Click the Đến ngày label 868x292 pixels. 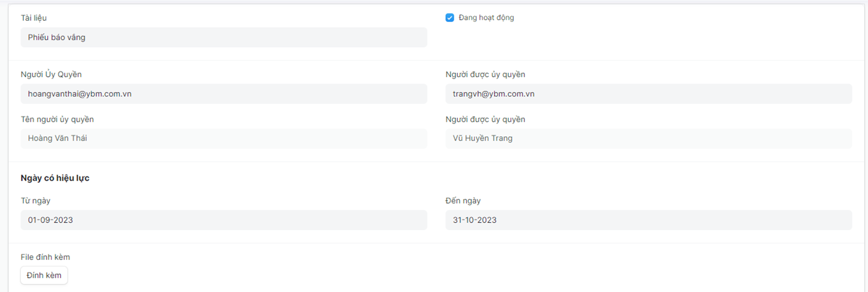tap(463, 201)
